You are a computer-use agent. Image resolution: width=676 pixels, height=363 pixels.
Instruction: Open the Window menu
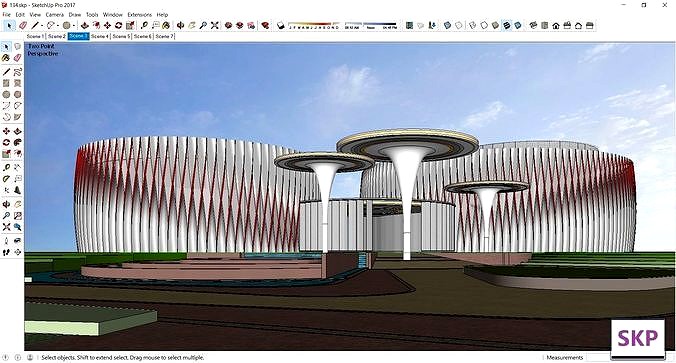113,15
